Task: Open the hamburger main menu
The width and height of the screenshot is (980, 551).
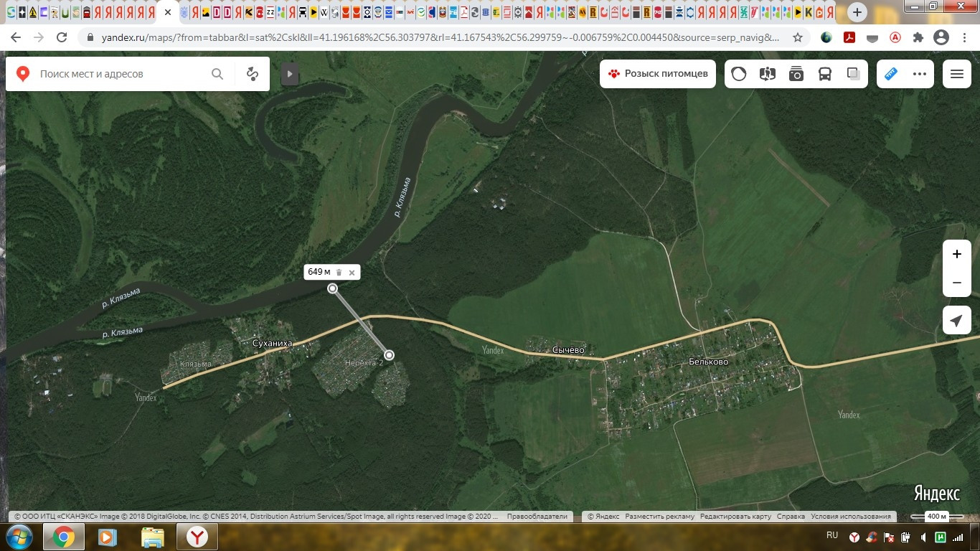Action: coord(956,74)
